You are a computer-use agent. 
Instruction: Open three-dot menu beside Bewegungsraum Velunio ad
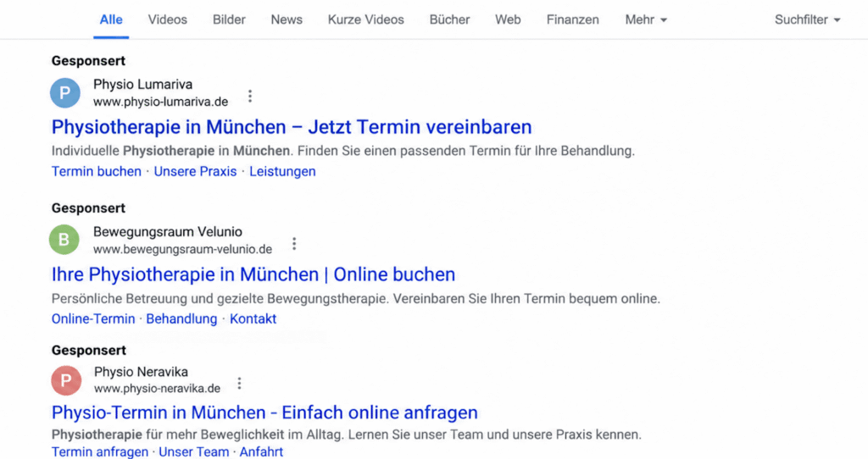[294, 243]
